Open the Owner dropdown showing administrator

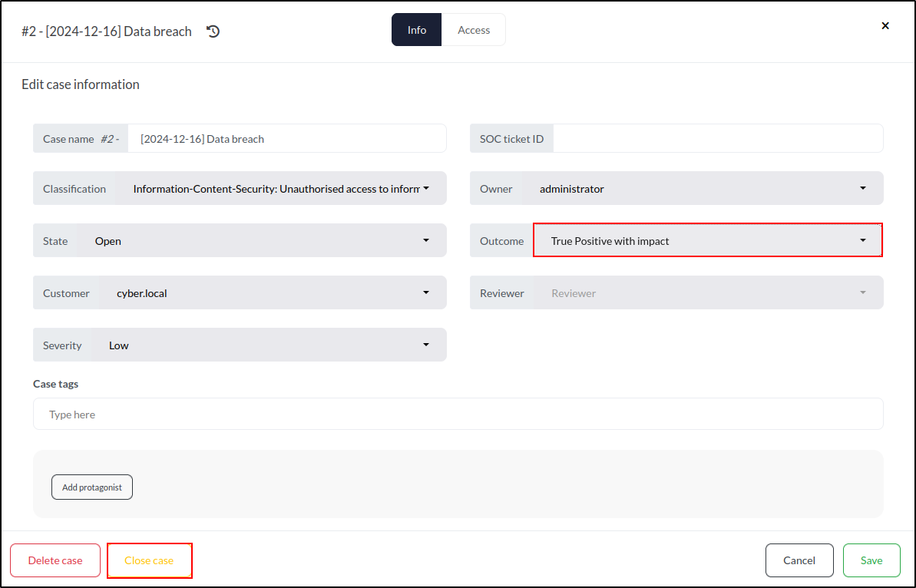703,188
